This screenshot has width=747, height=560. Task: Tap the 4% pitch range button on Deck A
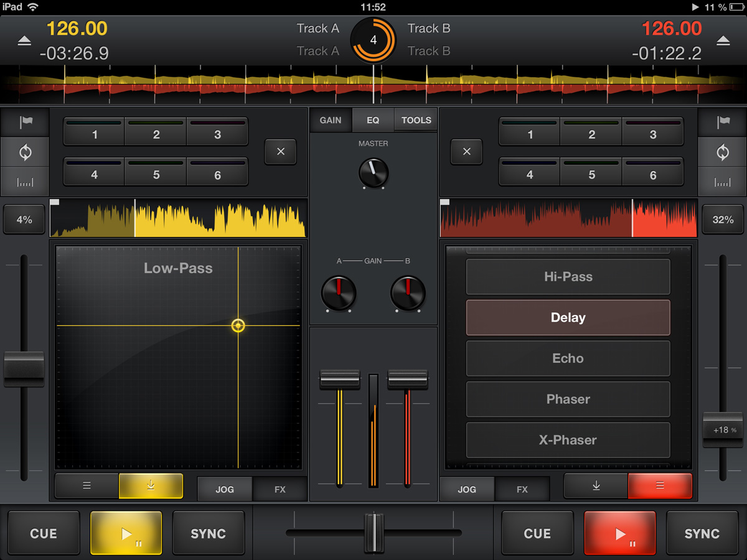24,220
